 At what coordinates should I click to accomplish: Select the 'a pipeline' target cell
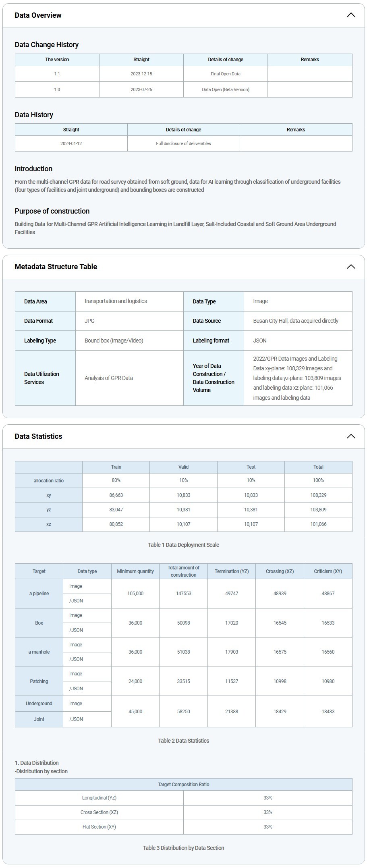39,594
